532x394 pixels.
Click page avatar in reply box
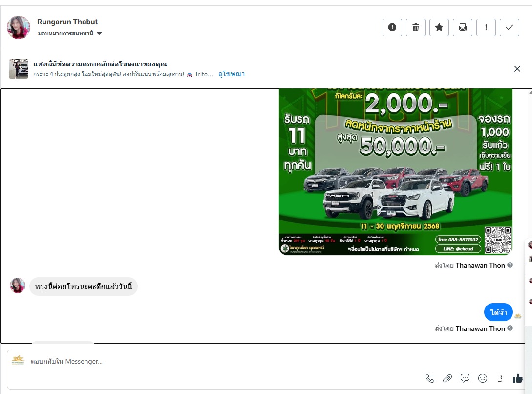tap(18, 360)
